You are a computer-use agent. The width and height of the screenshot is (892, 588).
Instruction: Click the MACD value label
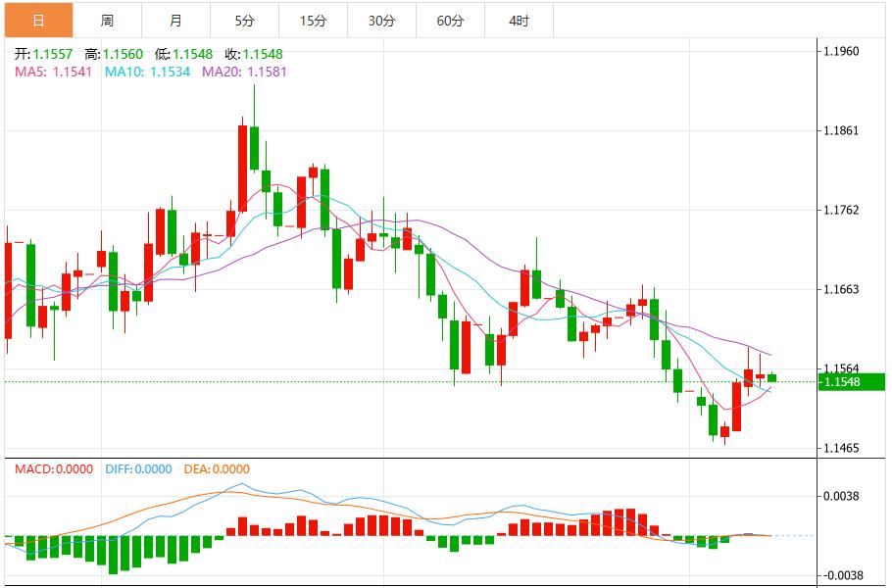(x=54, y=469)
